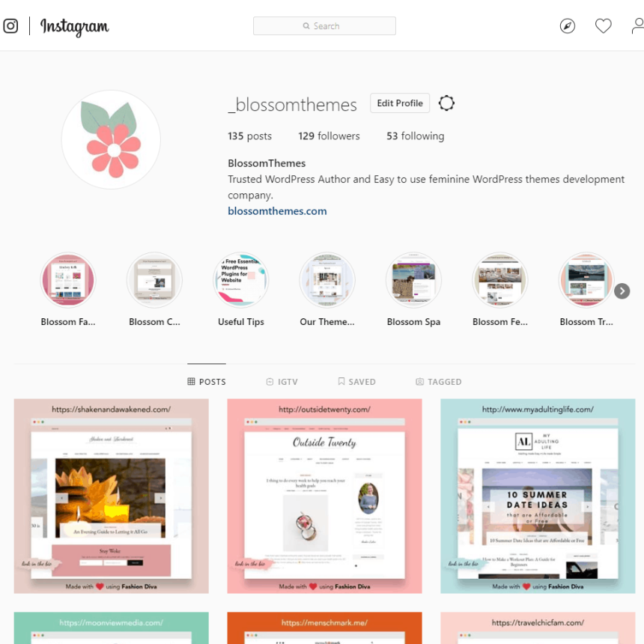
Task: Open the profile person icon
Action: (x=638, y=26)
